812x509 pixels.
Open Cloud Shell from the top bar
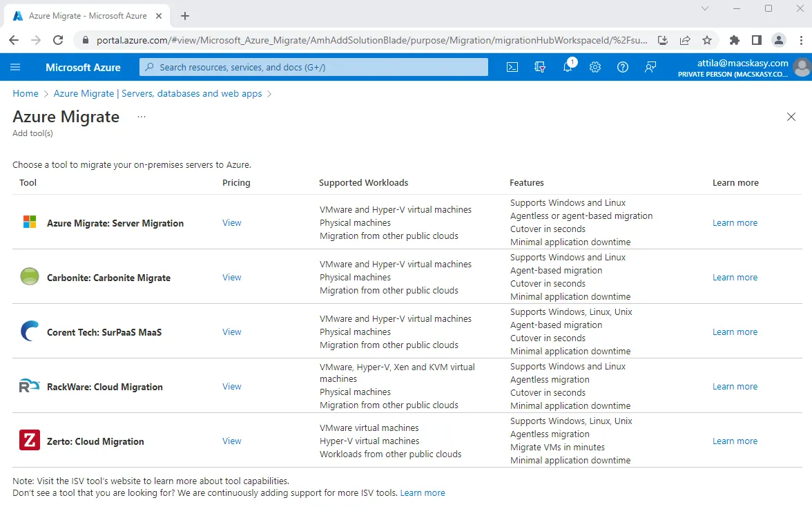click(512, 67)
